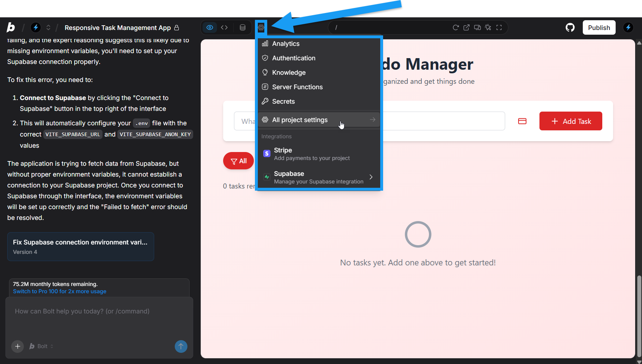Open the GitHub integration icon

click(570, 27)
